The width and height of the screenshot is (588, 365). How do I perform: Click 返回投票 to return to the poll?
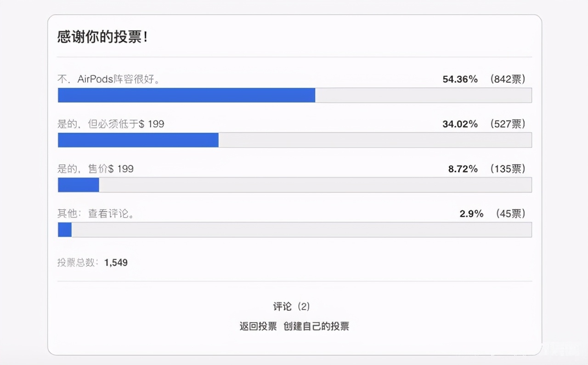click(258, 326)
